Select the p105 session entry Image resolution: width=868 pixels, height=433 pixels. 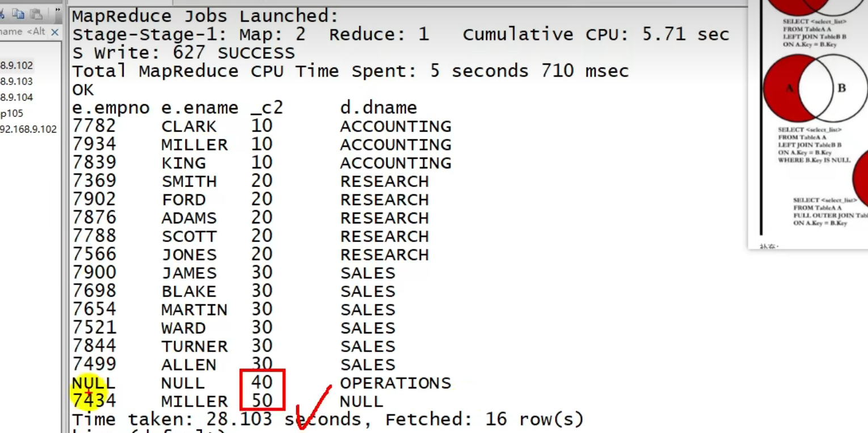[11, 113]
